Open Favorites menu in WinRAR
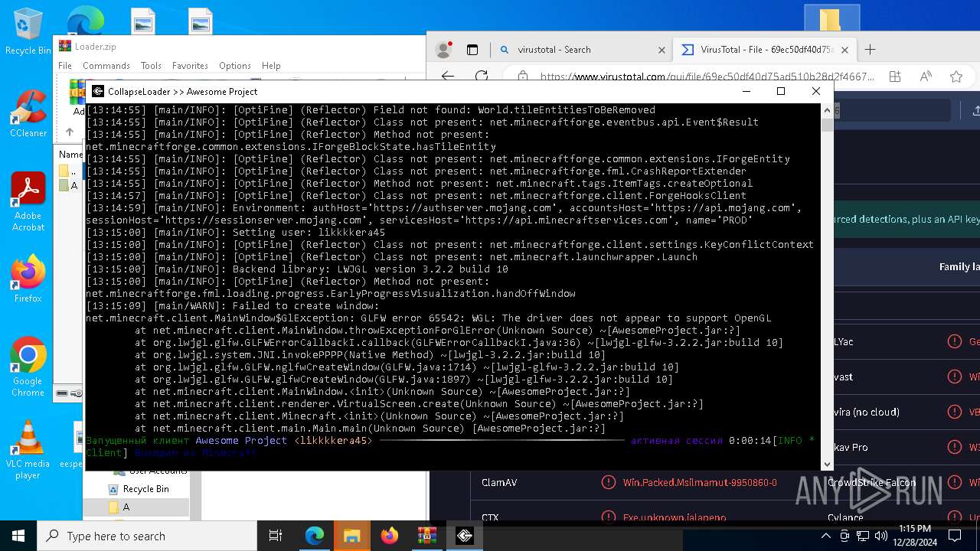 (190, 66)
